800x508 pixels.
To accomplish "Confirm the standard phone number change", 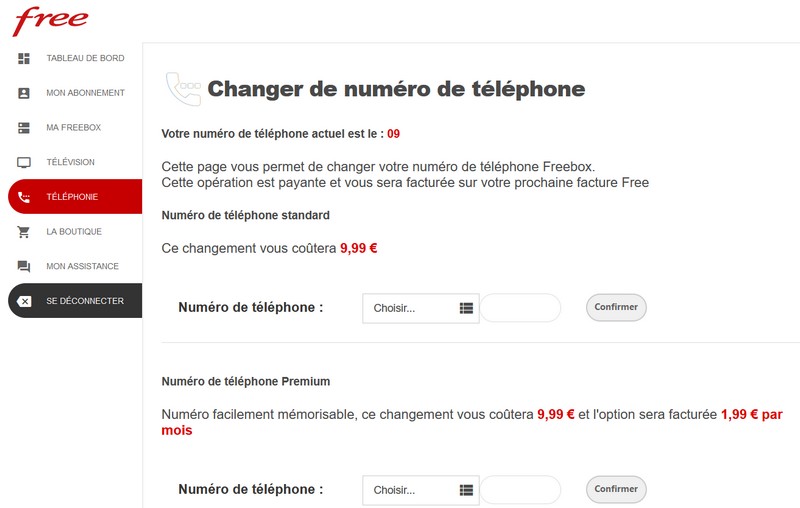I will click(x=616, y=307).
